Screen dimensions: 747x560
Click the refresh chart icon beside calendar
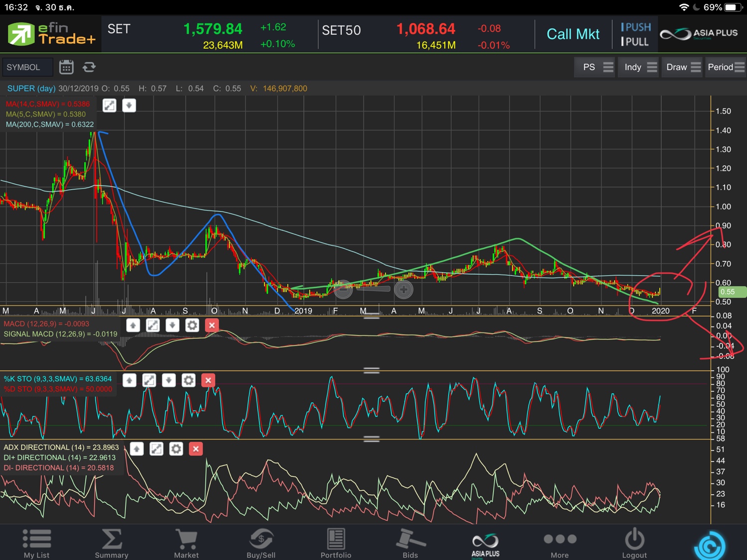click(x=89, y=67)
